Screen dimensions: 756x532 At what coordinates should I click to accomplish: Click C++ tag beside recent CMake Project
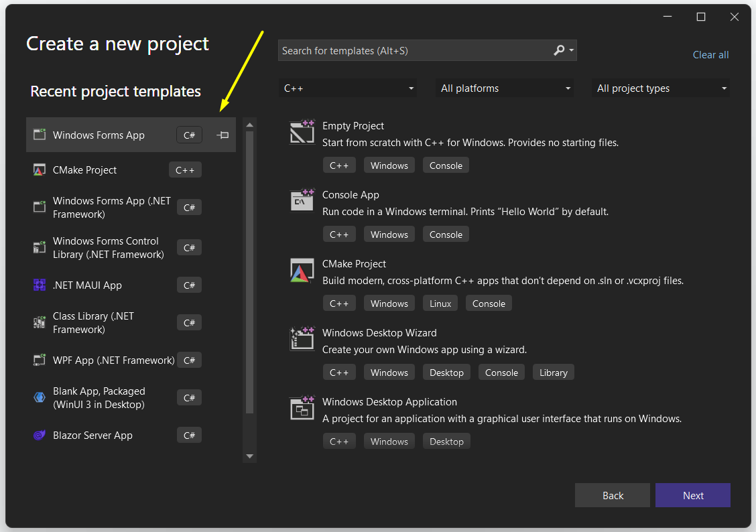[185, 170]
